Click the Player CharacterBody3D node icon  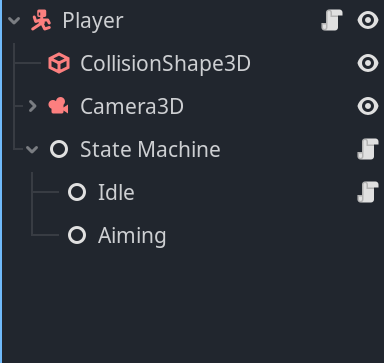pyautogui.click(x=41, y=20)
